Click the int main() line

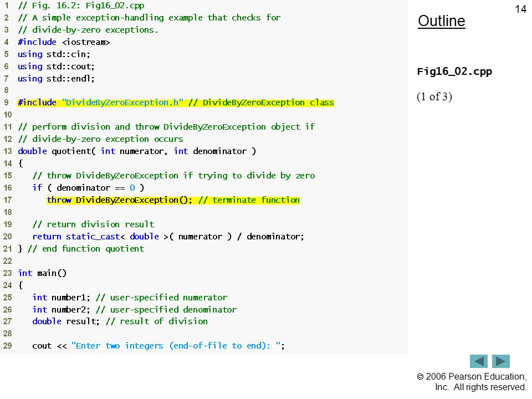tap(42, 273)
